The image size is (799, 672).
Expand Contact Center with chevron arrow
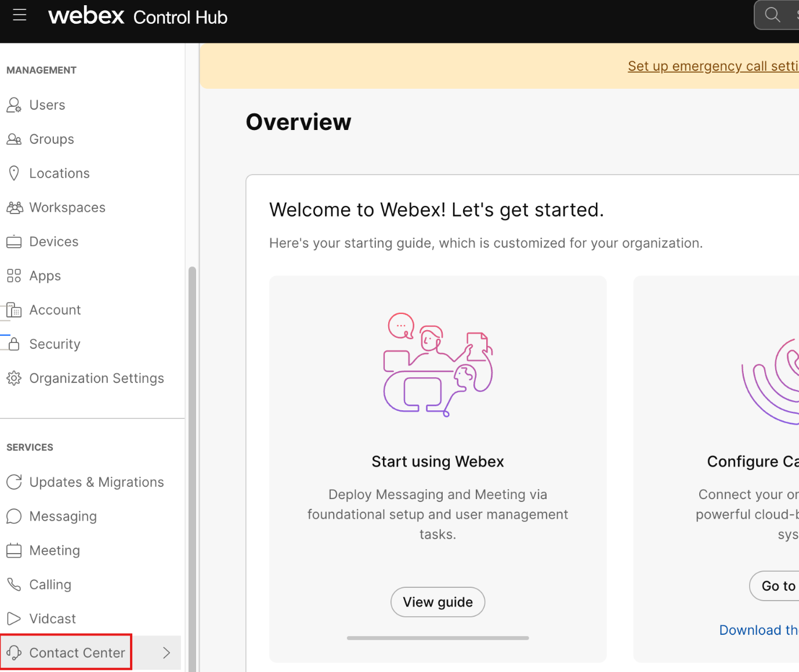[x=167, y=653]
